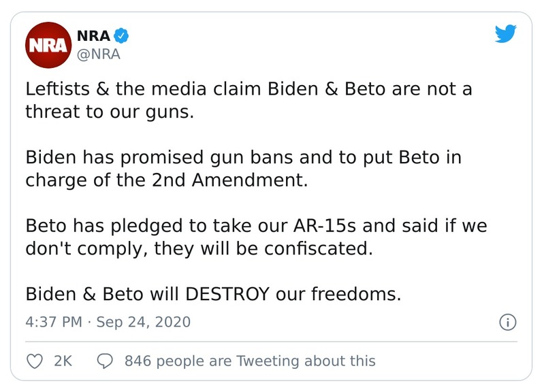Click the final "Biden & Beto will" line

tap(211, 294)
